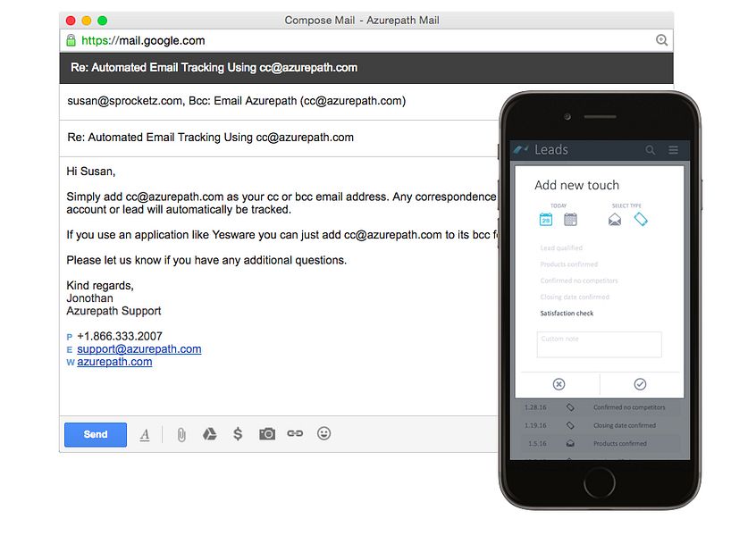Insert a link with the chain icon
Screen dimensions: 756x536
[x=295, y=433]
